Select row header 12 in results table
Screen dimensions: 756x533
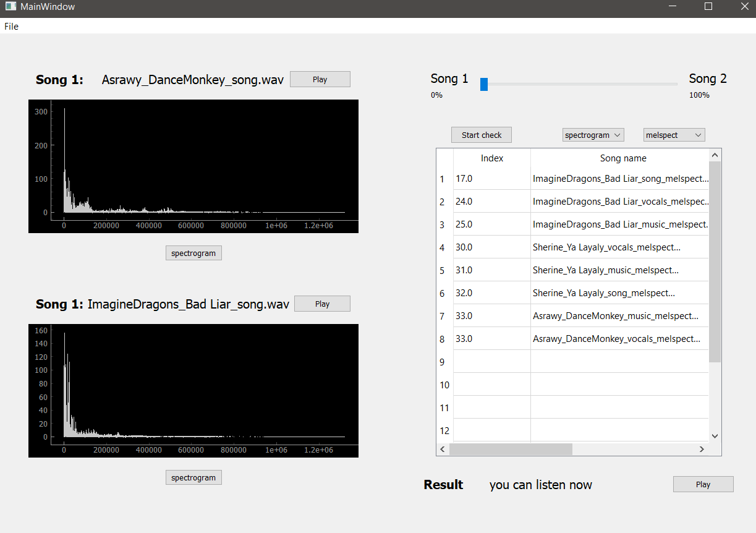click(444, 430)
